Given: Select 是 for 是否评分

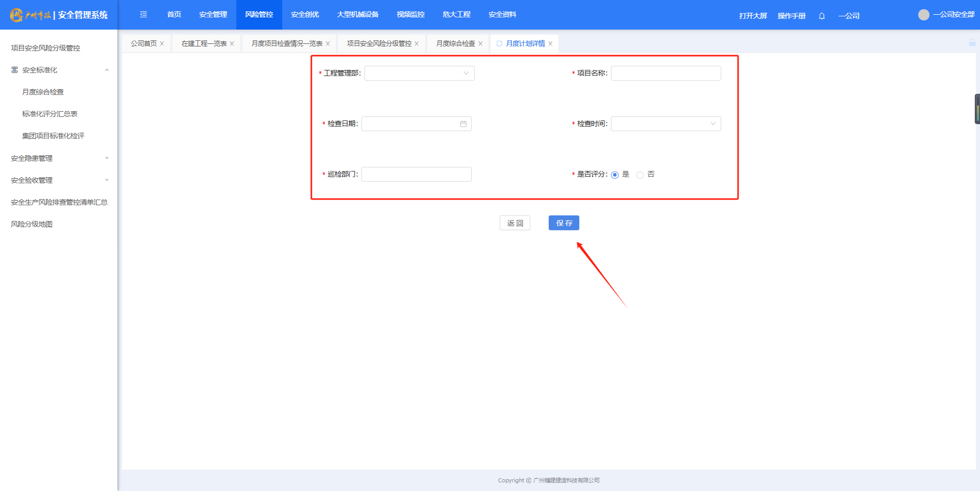Looking at the screenshot, I should (615, 175).
